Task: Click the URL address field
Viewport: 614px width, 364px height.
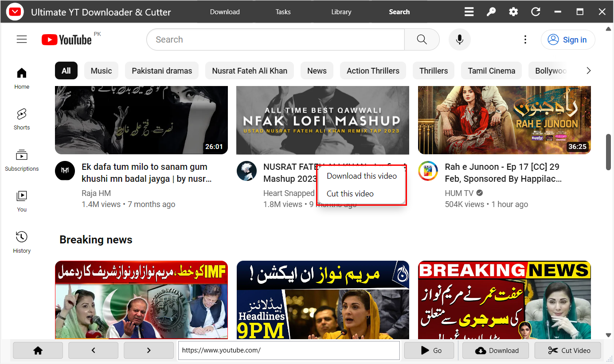Action: [x=289, y=350]
